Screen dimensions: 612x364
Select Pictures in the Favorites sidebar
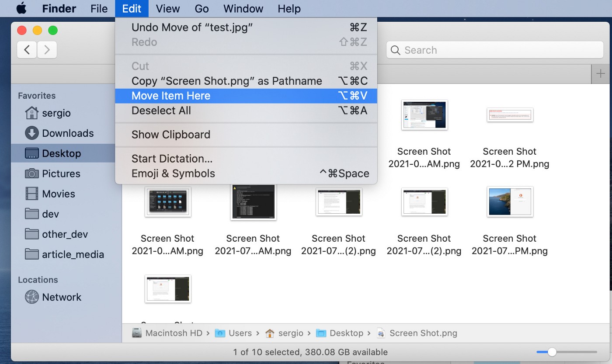(61, 173)
